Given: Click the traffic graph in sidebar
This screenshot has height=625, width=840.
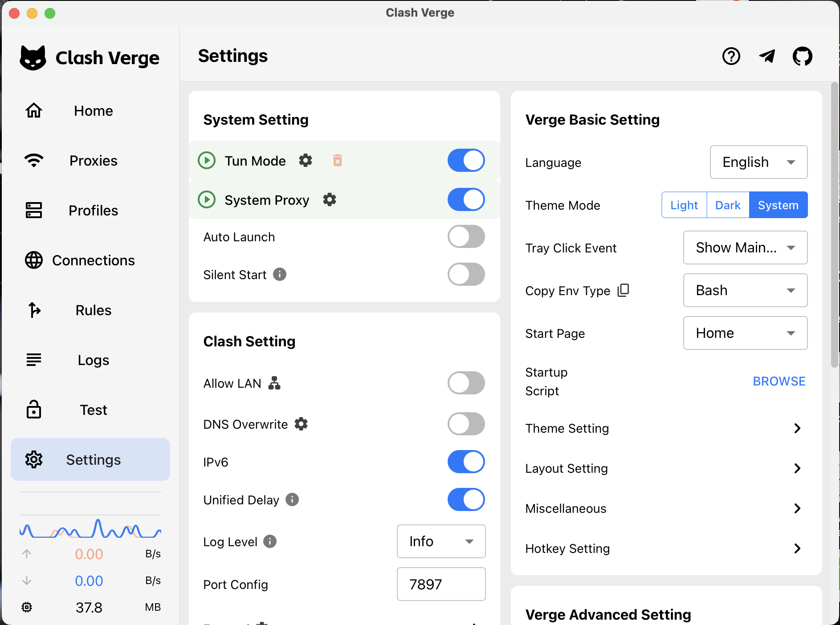Looking at the screenshot, I should tap(90, 528).
